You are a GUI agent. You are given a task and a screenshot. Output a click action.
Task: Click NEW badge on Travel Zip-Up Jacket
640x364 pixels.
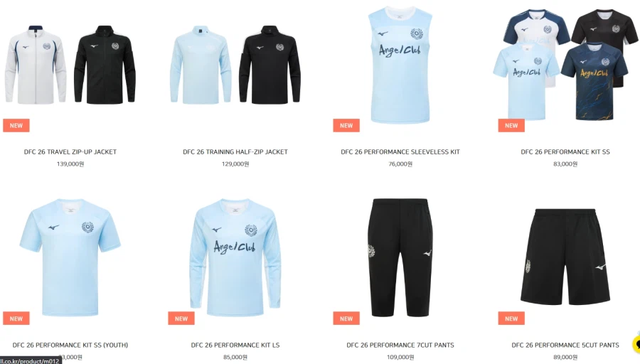pyautogui.click(x=16, y=126)
